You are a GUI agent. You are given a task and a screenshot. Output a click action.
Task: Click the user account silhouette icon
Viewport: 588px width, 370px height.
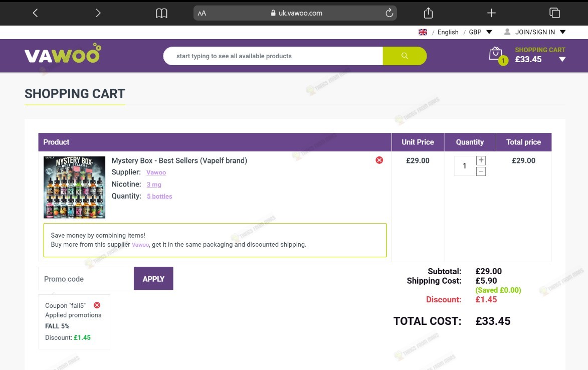(x=507, y=32)
